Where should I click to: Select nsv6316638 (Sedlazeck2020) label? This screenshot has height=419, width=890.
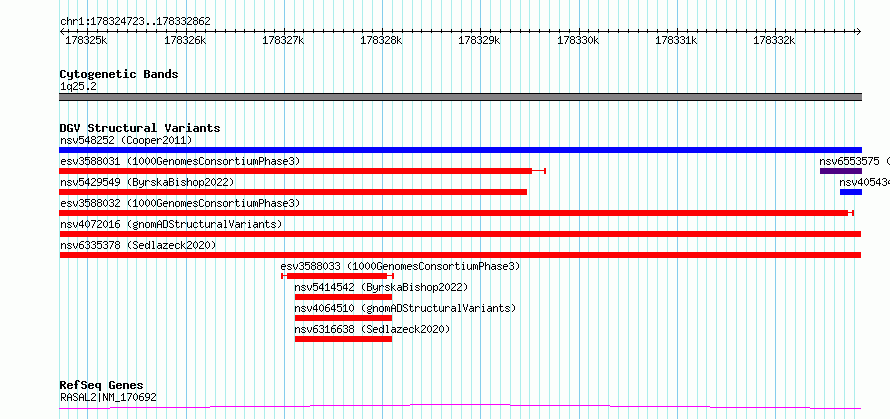coord(372,329)
